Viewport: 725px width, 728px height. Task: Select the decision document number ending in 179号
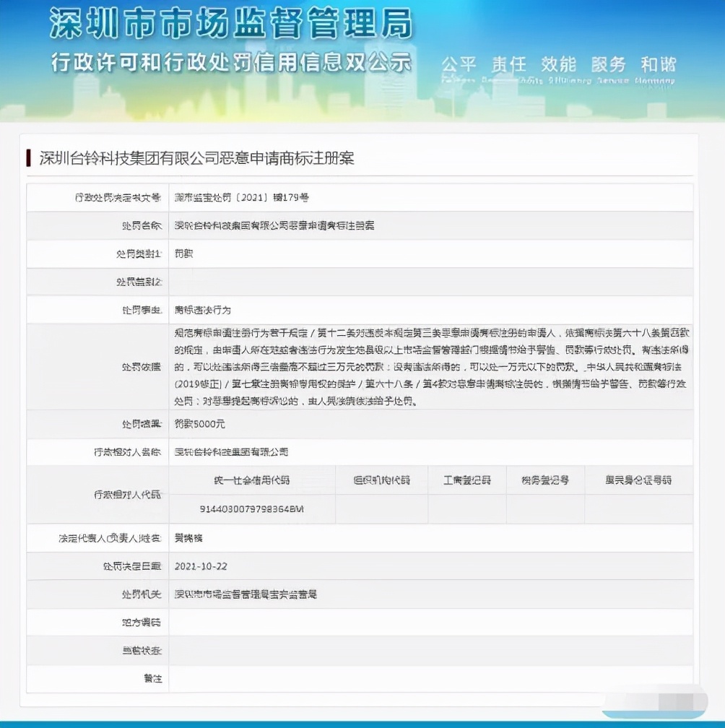241,198
